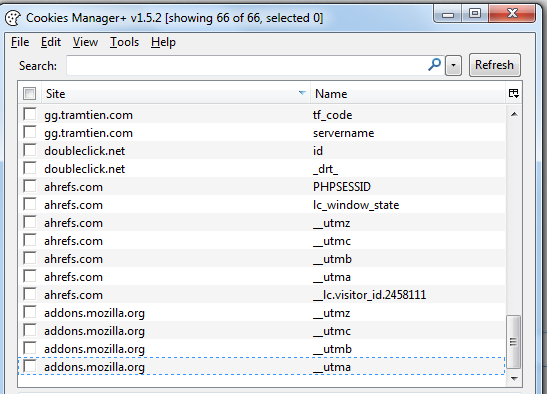Click the Cookies Manager+ cookie icon in title bar

(13, 18)
